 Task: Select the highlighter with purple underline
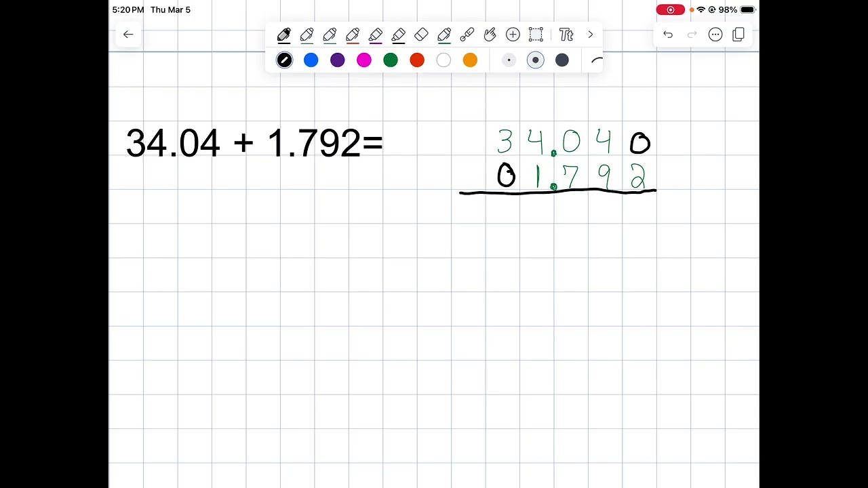(x=376, y=35)
